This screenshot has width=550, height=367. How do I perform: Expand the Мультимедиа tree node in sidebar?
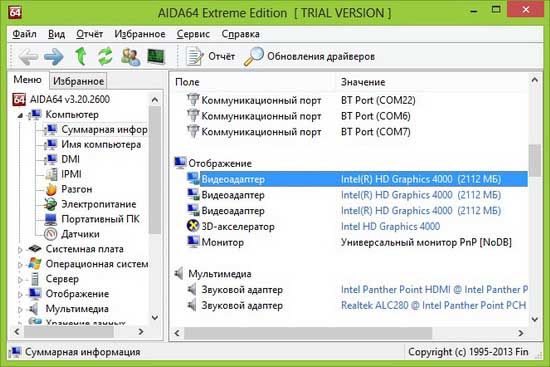click(20, 310)
